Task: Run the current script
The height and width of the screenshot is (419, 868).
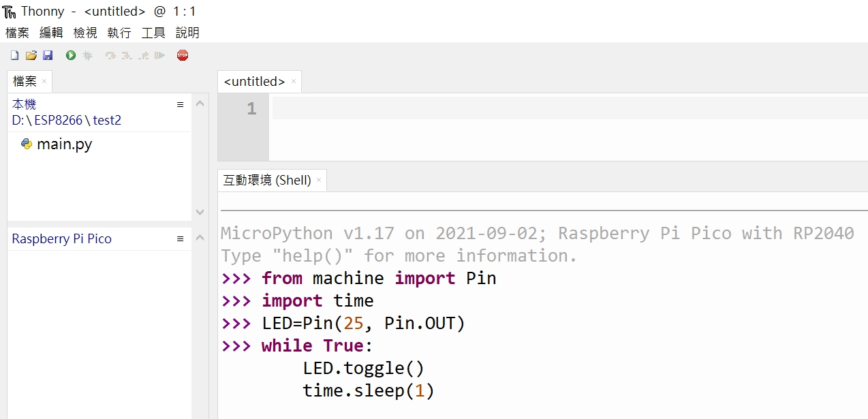Action: pos(70,55)
